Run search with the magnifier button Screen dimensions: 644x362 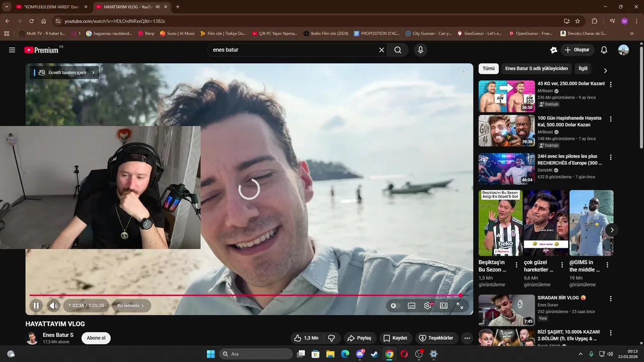[397, 50]
